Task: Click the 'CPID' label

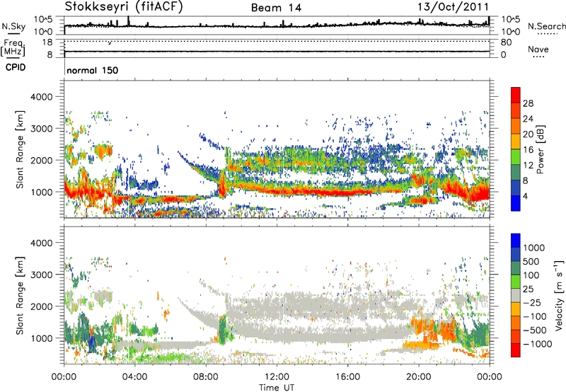Action: (16, 67)
